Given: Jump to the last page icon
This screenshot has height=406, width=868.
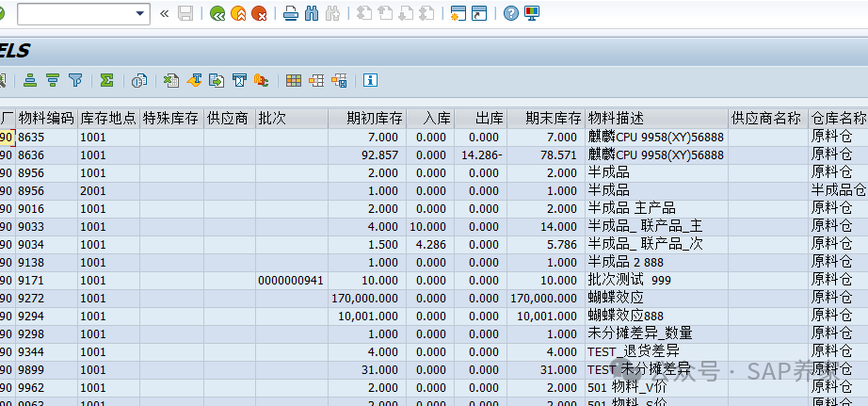Looking at the screenshot, I should 426,13.
